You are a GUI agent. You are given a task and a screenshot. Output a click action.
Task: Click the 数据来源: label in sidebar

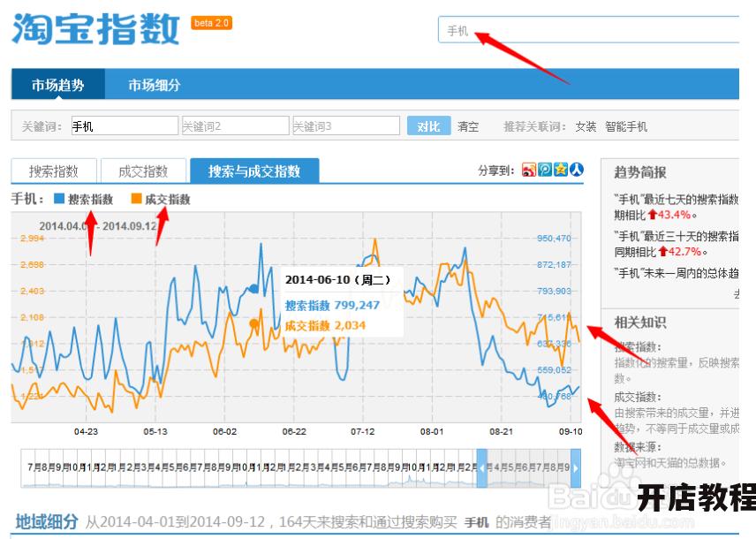coord(638,447)
